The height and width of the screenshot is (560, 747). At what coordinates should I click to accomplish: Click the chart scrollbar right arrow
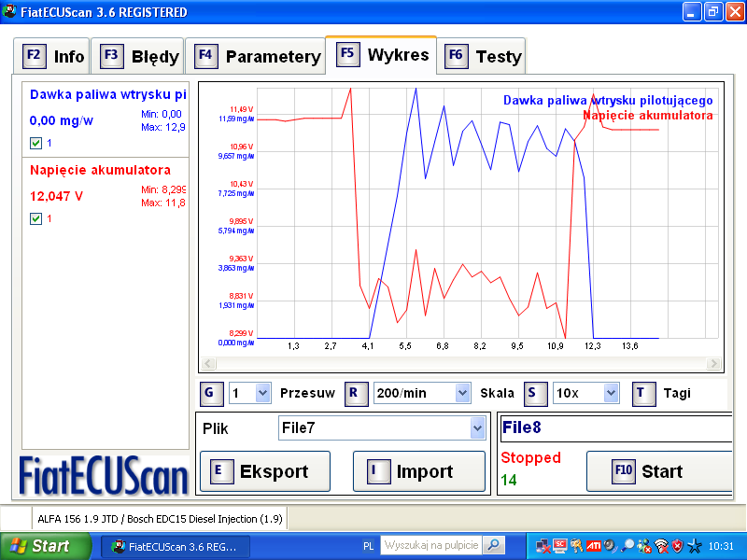coord(713,364)
